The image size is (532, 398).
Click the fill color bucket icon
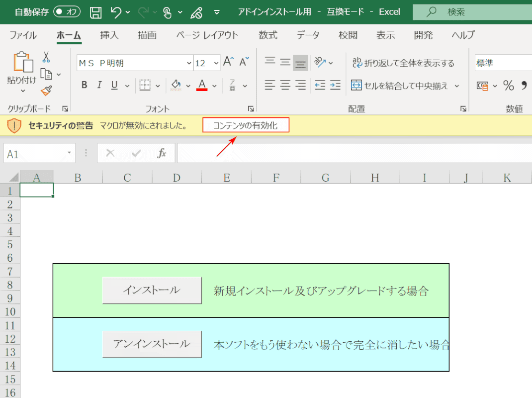(176, 85)
